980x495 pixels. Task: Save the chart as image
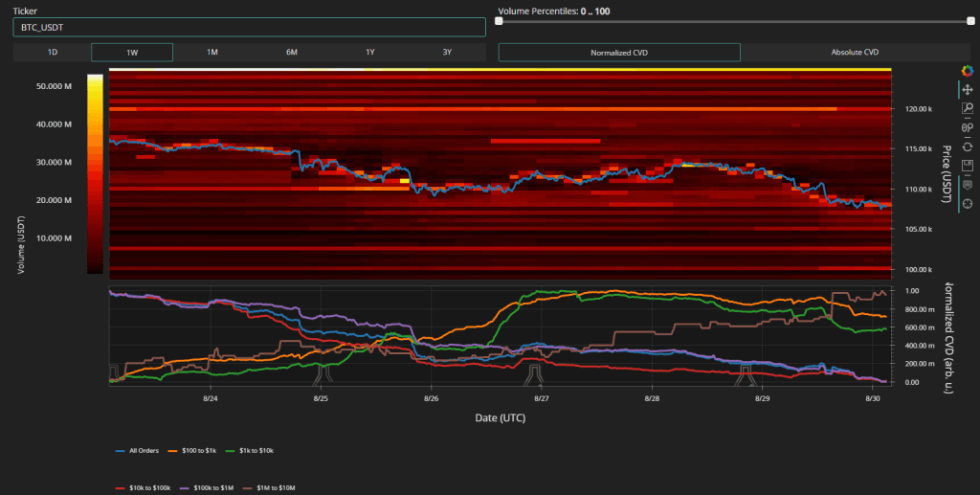tap(967, 166)
